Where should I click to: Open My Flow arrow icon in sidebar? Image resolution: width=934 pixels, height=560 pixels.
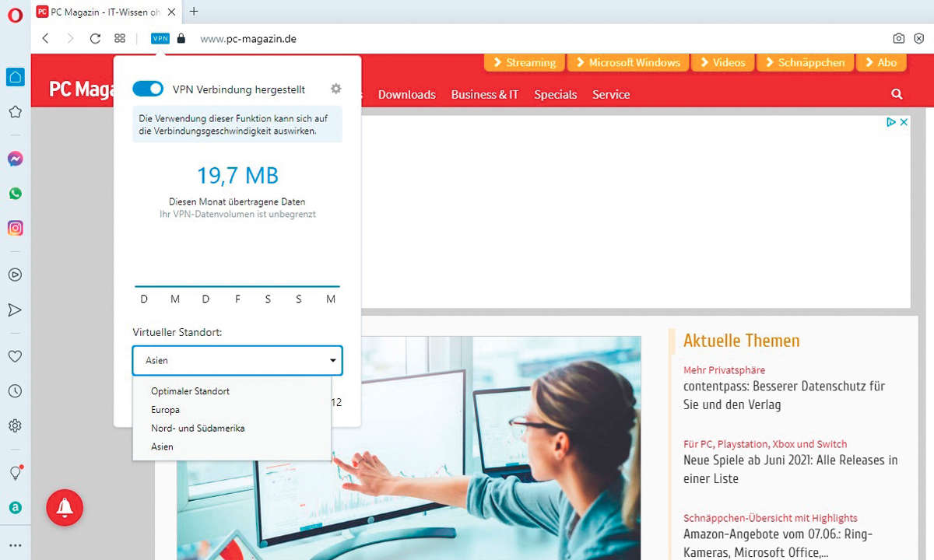pyautogui.click(x=15, y=310)
